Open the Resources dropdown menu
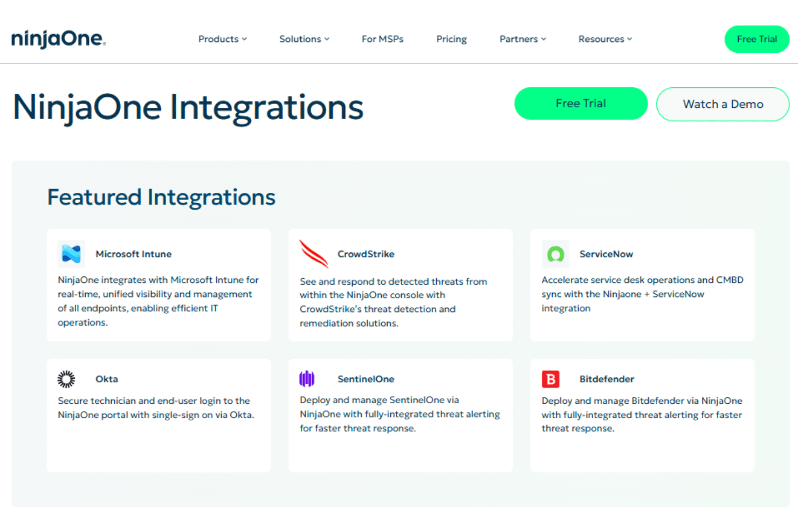The image size is (798, 532). [x=605, y=39]
